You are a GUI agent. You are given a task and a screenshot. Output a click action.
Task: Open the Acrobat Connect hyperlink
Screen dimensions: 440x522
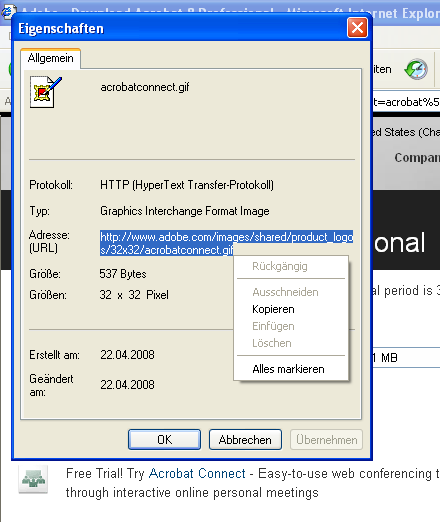click(197, 474)
